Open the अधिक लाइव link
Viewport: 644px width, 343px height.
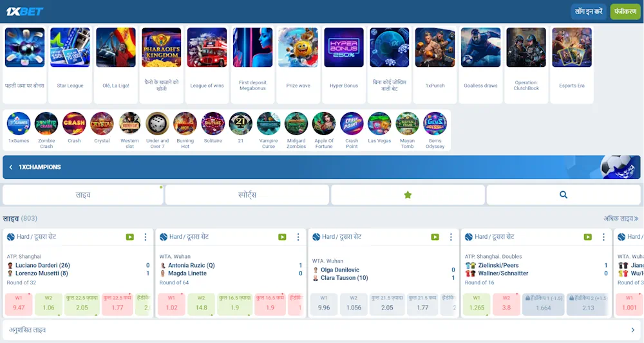pos(620,219)
